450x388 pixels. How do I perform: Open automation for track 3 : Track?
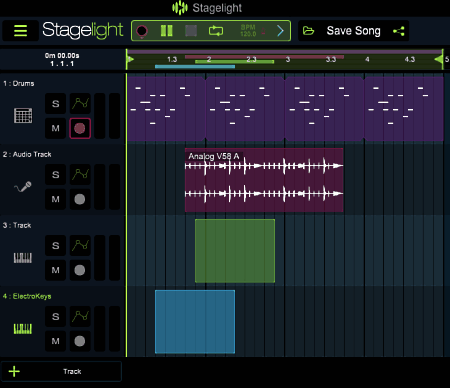pos(80,246)
